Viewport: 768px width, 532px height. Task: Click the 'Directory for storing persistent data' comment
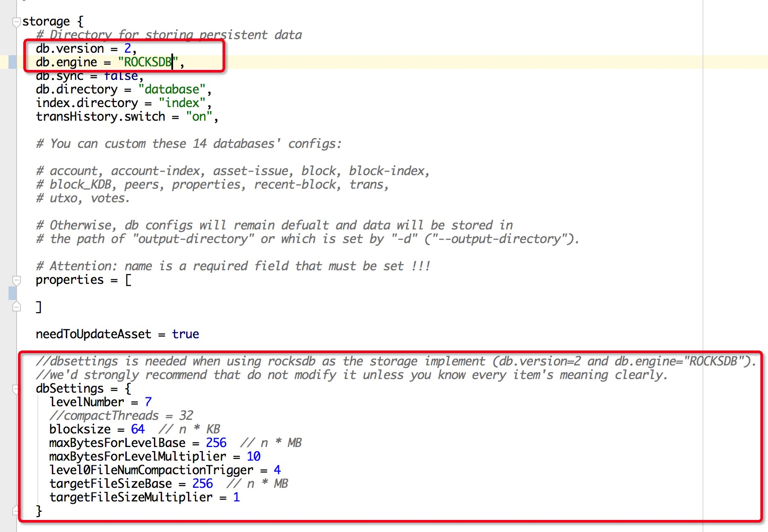pos(169,35)
